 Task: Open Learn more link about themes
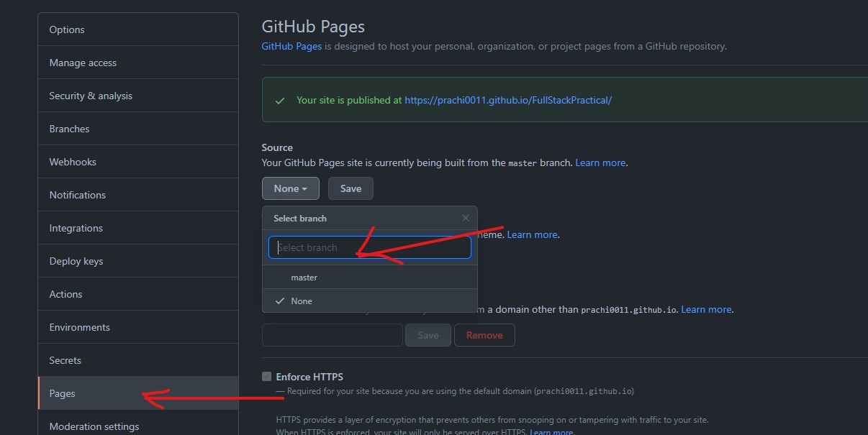click(532, 234)
